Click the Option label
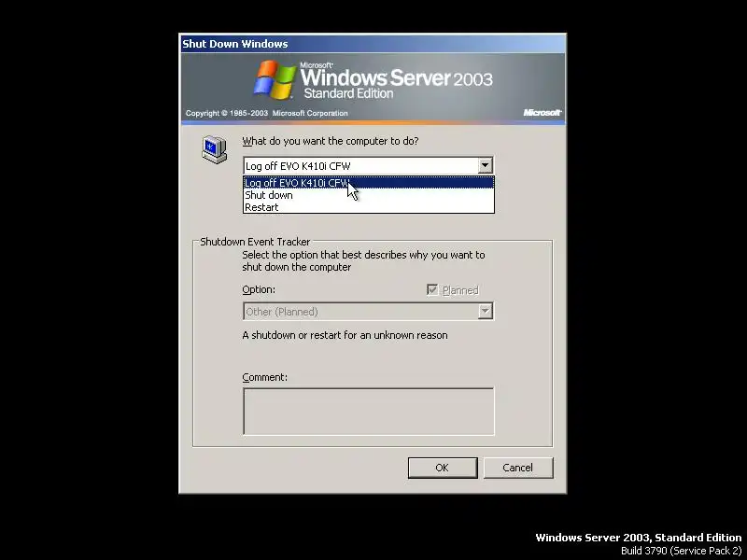The width and height of the screenshot is (747, 560). point(259,289)
